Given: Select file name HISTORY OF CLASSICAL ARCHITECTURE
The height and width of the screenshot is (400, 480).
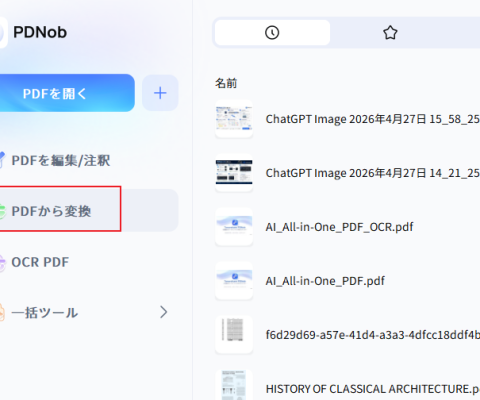Looking at the screenshot, I should coord(373,389).
